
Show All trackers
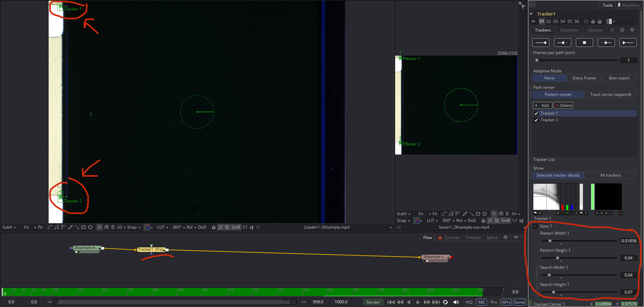pyautogui.click(x=610, y=175)
